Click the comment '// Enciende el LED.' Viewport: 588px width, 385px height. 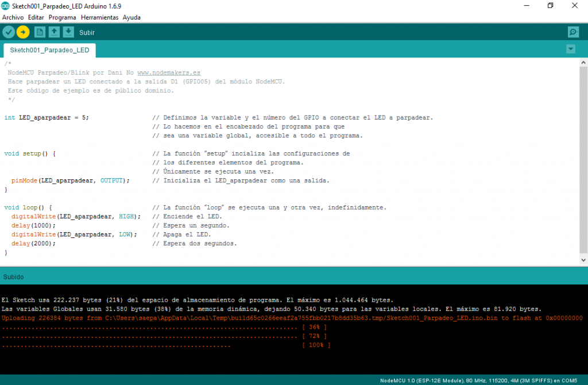(187, 217)
